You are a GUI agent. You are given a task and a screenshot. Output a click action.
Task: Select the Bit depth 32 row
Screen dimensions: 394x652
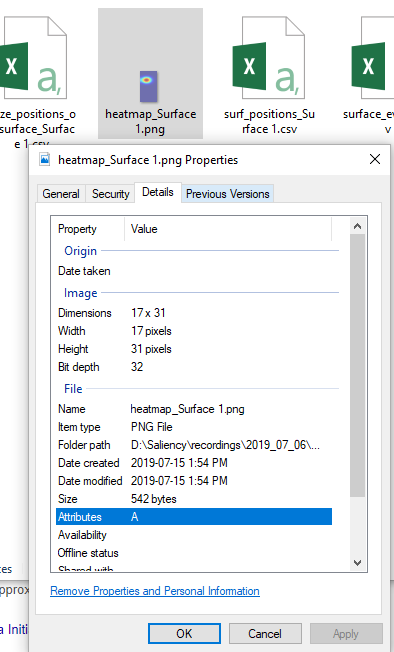(x=194, y=367)
